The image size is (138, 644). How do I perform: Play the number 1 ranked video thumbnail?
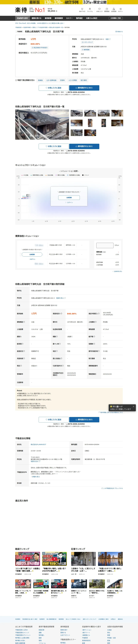click(28, 559)
